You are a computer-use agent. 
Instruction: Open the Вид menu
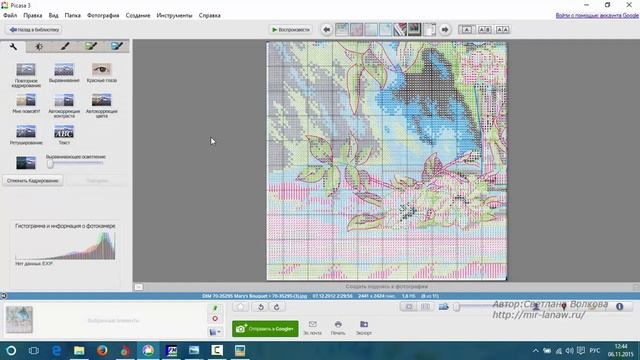click(x=53, y=16)
